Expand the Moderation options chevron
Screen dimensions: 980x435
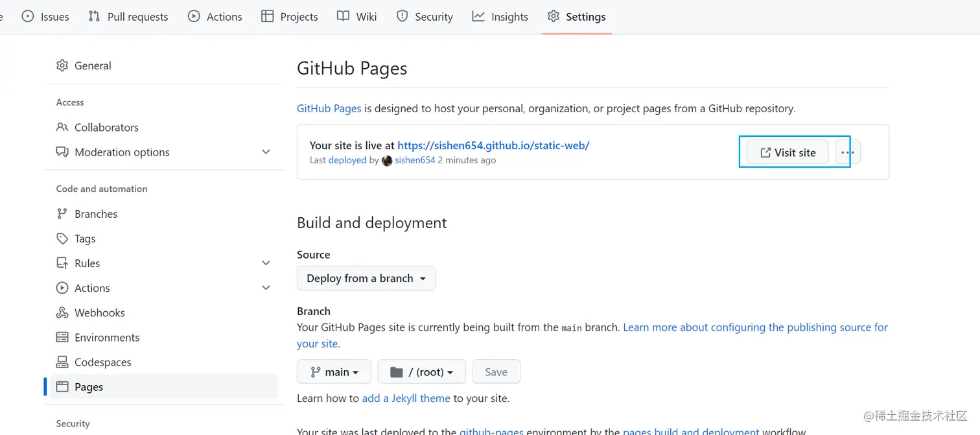(x=266, y=152)
